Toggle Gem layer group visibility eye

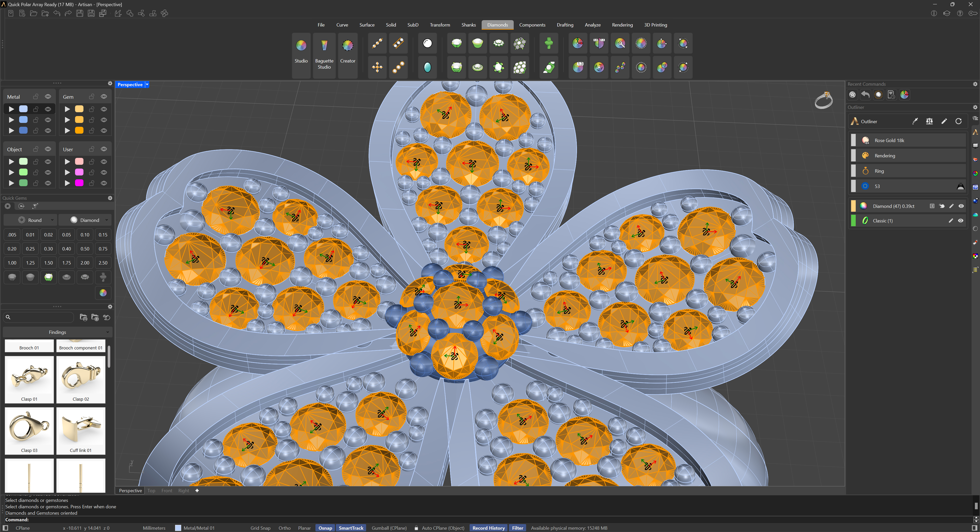(104, 97)
